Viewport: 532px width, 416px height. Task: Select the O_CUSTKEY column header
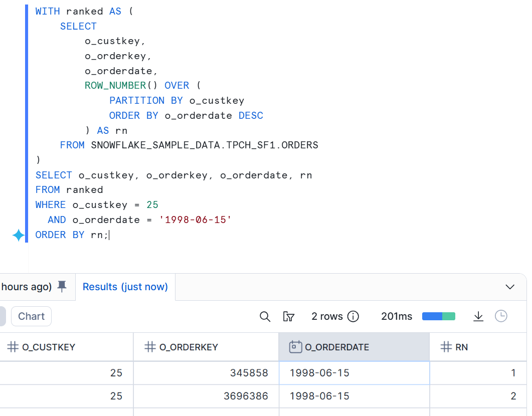(49, 347)
